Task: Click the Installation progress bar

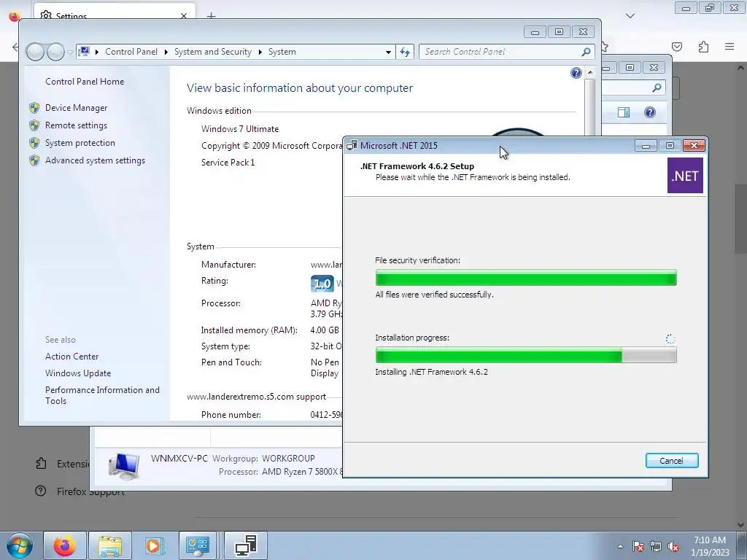Action: point(526,355)
